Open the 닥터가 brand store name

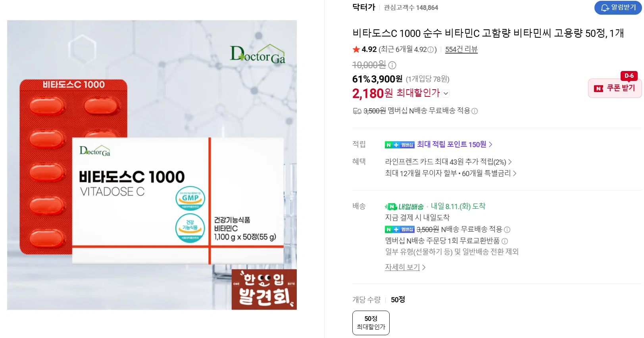pos(364,7)
